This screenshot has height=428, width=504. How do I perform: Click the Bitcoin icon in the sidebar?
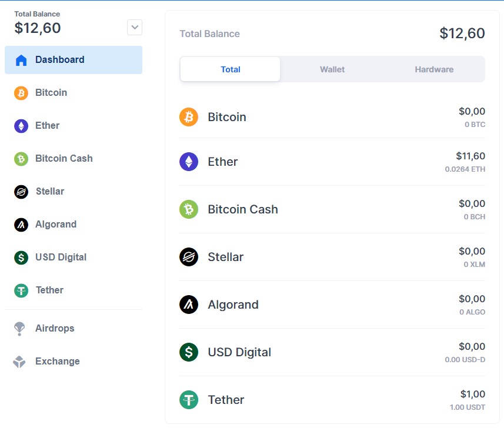click(x=21, y=93)
